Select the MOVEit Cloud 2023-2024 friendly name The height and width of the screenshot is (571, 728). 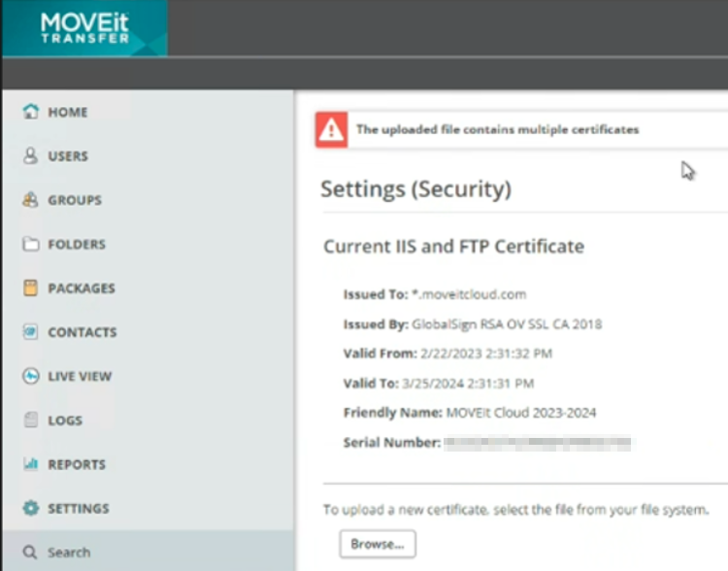click(521, 413)
